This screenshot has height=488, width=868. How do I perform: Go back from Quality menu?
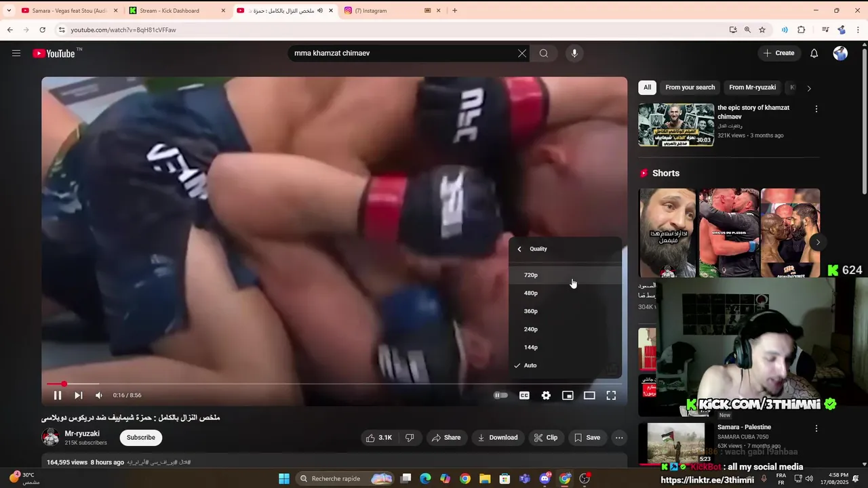[x=520, y=249]
